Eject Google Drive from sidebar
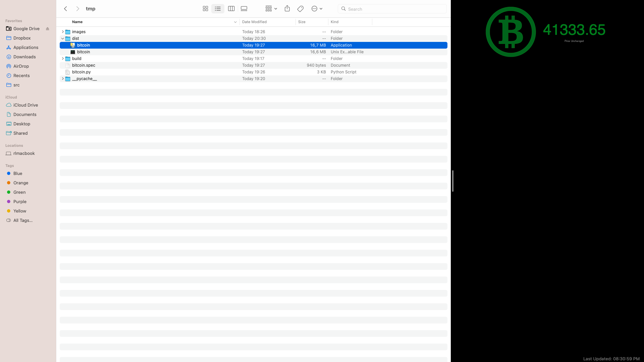Screen dimensions: 644x362 coord(48,29)
